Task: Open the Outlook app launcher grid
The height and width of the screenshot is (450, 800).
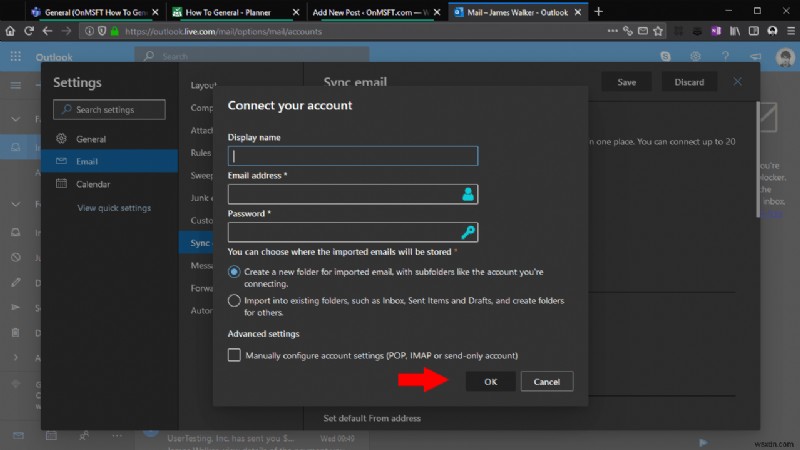Action: click(x=16, y=56)
